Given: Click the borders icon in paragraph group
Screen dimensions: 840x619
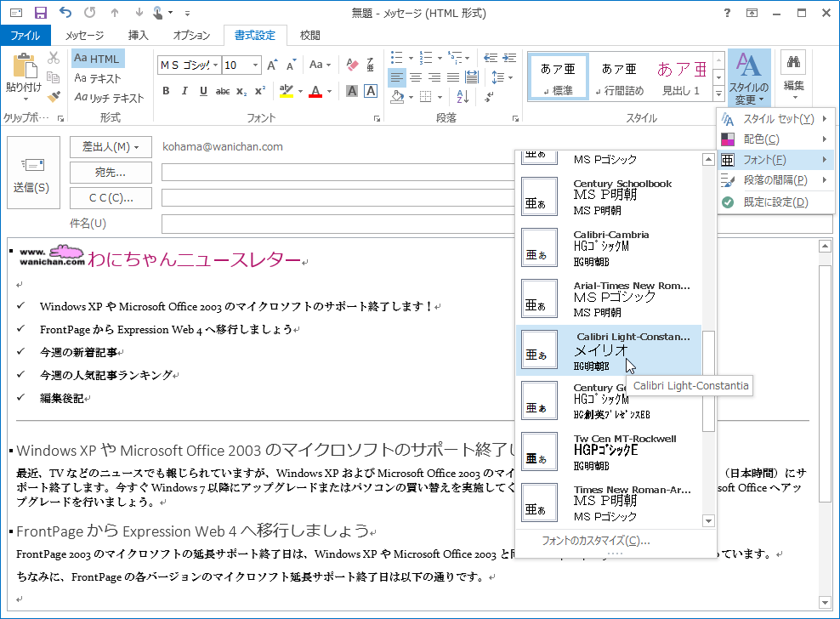Looking at the screenshot, I should (425, 97).
